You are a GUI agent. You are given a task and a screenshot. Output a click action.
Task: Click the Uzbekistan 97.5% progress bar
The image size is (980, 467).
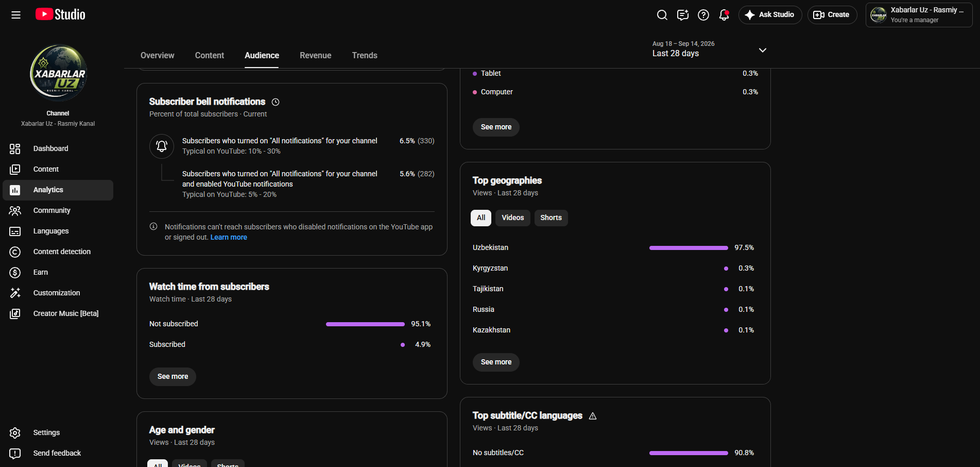(x=689, y=248)
